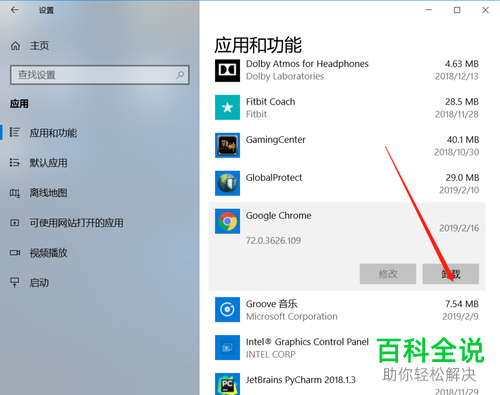Select the GamingCenter app name
The height and width of the screenshot is (395, 500).
[x=275, y=140]
